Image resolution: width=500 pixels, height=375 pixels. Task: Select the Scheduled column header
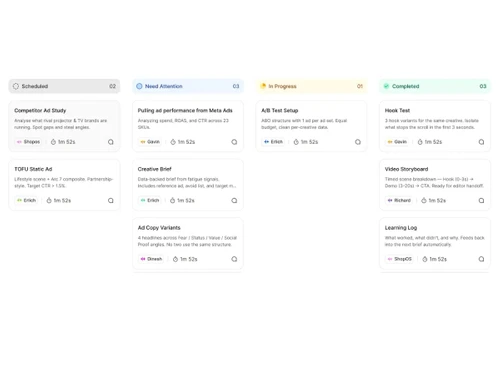click(64, 86)
